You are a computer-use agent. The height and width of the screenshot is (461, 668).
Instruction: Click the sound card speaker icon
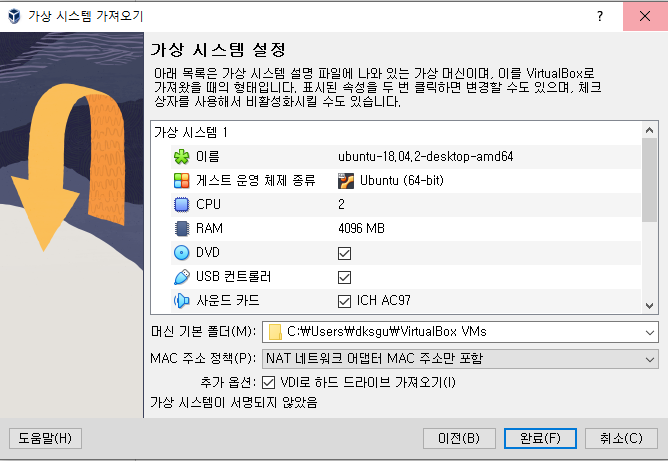(181, 300)
